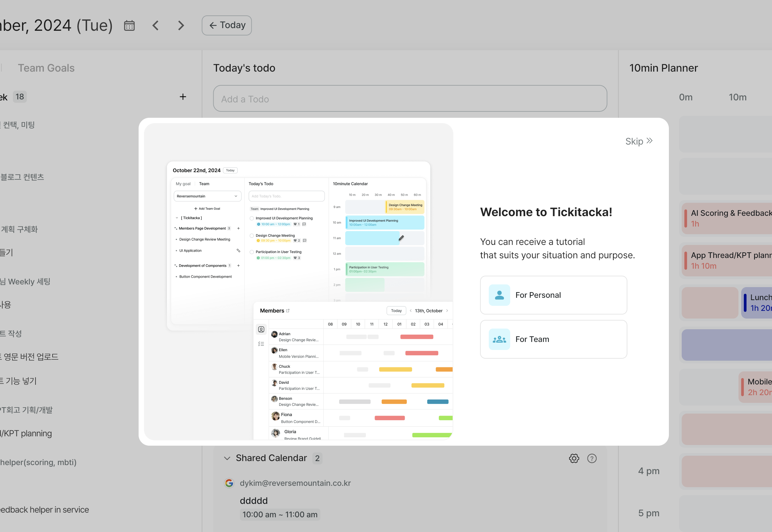The width and height of the screenshot is (772, 532).
Task: Select the helper(scoring, mbti) goal item
Action: pyautogui.click(x=38, y=462)
